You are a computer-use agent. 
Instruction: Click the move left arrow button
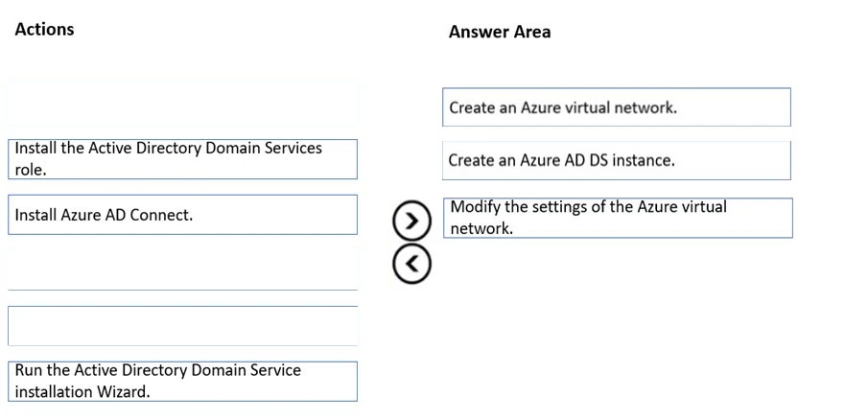[411, 264]
